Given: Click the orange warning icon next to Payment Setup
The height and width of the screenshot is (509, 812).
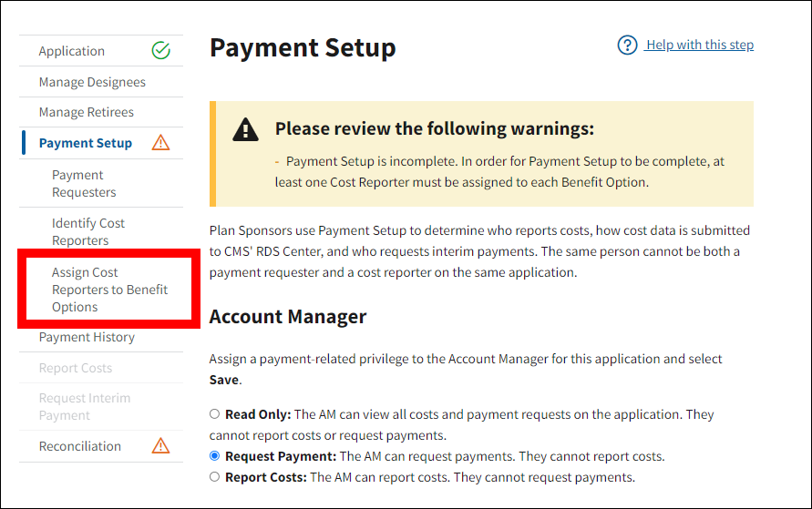Looking at the screenshot, I should 160,143.
